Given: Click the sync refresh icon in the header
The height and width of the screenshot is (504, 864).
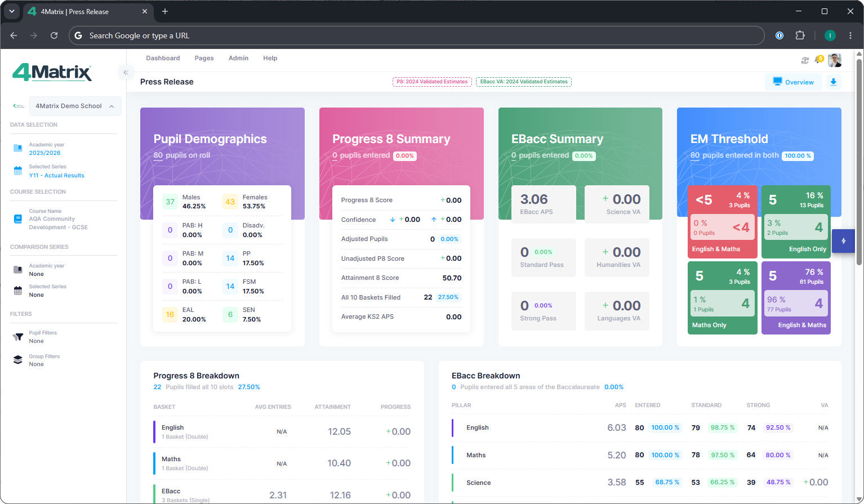Looking at the screenshot, I should (x=805, y=60).
